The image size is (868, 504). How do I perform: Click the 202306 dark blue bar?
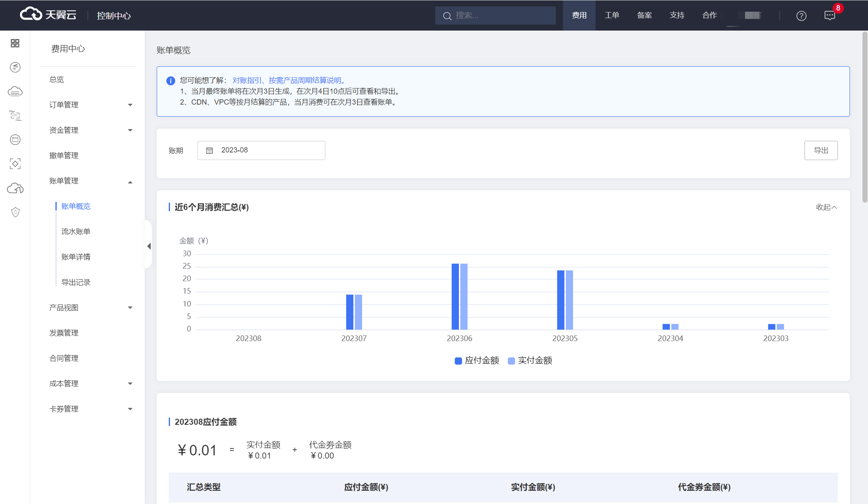pos(455,296)
